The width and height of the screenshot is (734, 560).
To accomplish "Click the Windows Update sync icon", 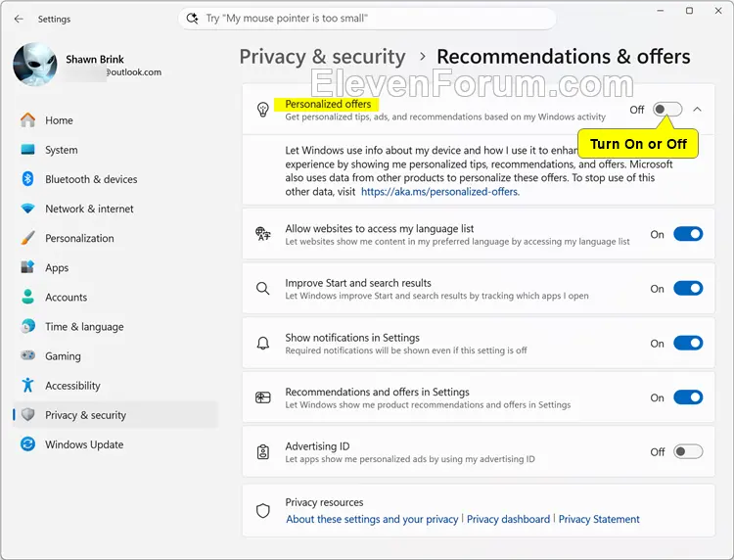I will pos(27,444).
